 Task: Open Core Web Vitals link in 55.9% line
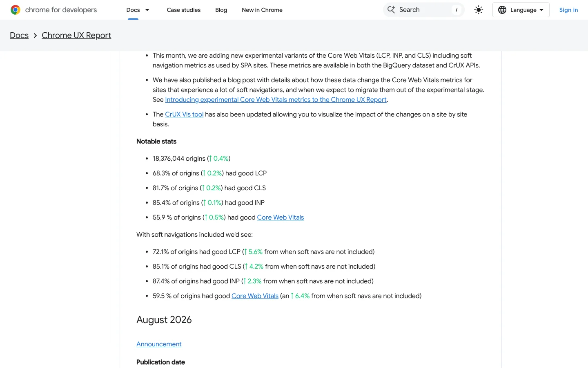tap(281, 218)
